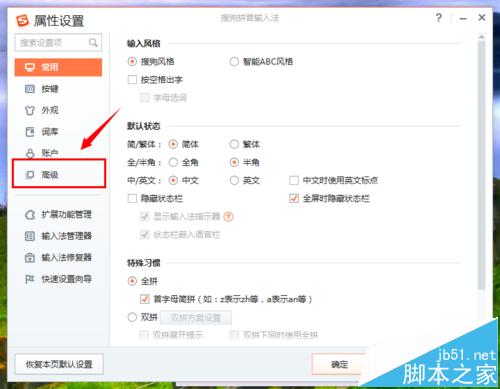Open 快速设置向导
Viewport: 500px width, 389px height.
point(58,279)
